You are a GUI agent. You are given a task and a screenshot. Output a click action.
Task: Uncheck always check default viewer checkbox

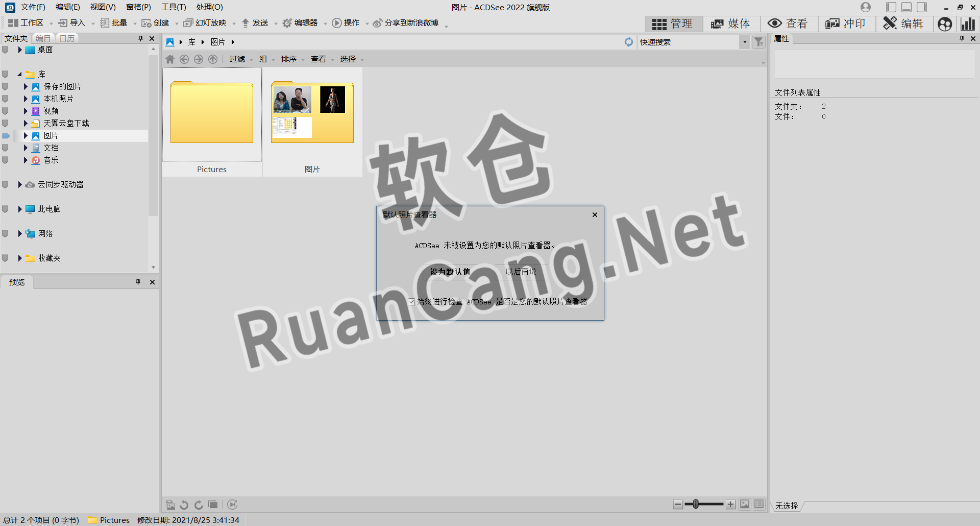411,302
